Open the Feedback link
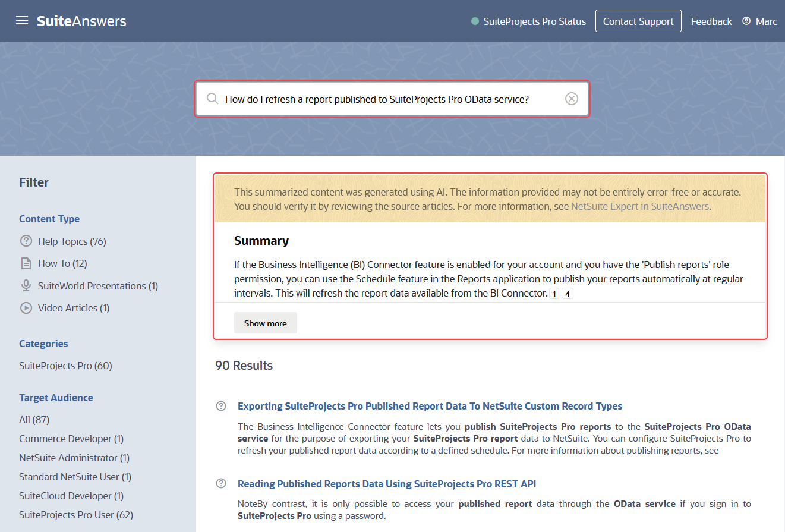 tap(711, 21)
